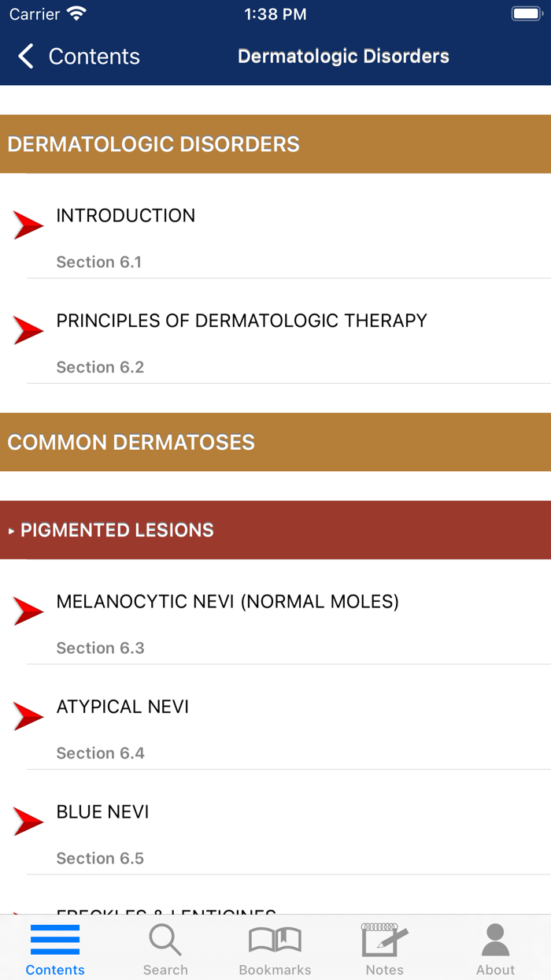Tap red arrow beside Introduction
The width and height of the screenshot is (551, 980).
pos(28,225)
